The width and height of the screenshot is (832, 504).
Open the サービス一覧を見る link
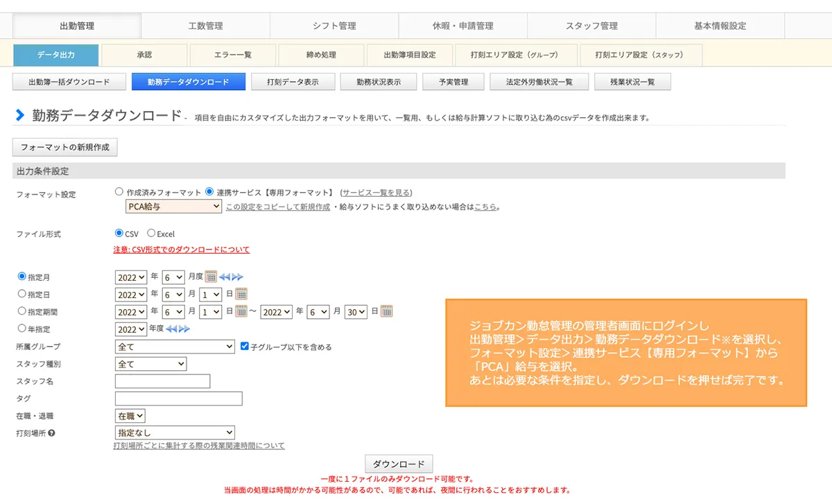376,193
